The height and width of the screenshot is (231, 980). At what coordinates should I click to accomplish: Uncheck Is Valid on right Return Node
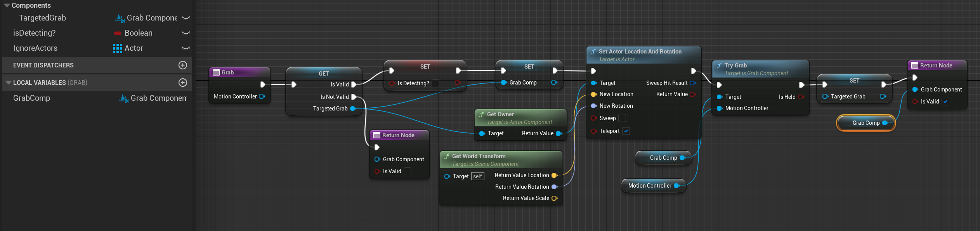click(x=945, y=102)
